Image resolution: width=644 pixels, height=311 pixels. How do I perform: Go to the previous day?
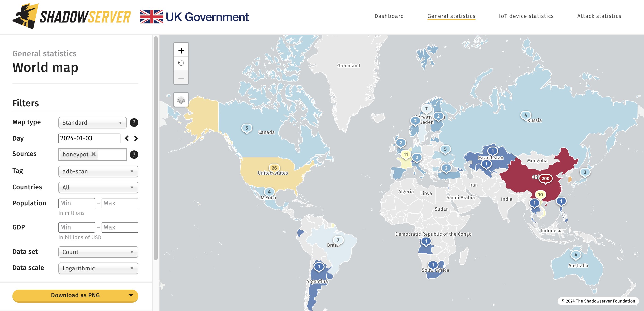127,139
